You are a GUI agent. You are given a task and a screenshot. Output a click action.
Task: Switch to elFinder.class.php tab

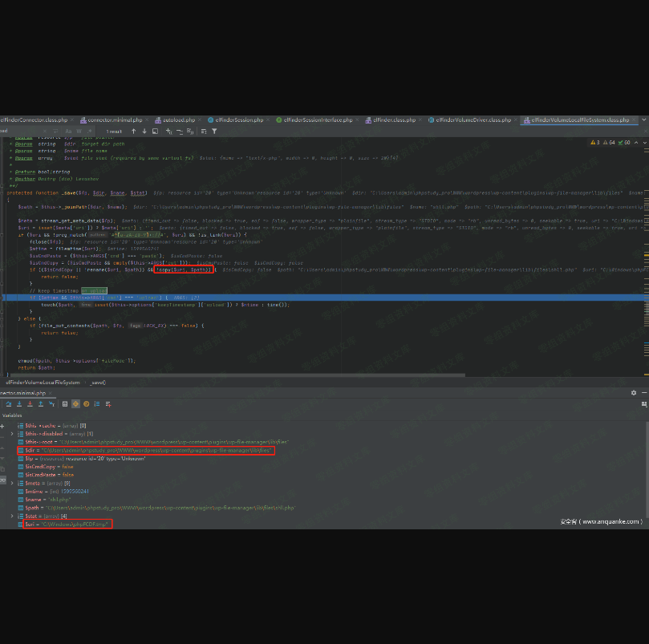(x=393, y=119)
